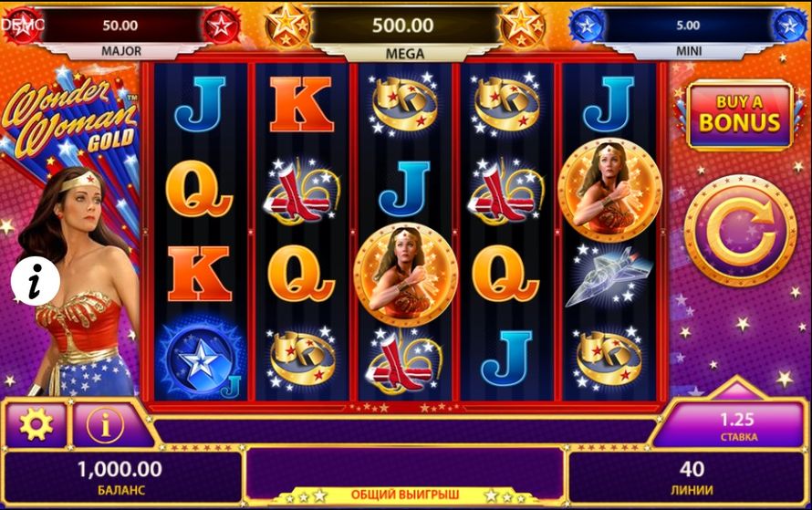This screenshot has height=510, width=812.
Task: Click the golden tiara symbol atop third reel
Action: click(x=405, y=104)
